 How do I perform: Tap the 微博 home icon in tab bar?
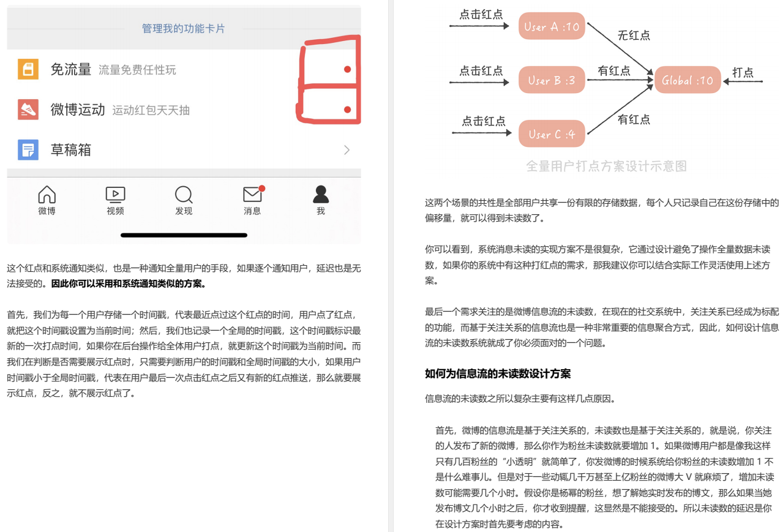[x=47, y=195]
